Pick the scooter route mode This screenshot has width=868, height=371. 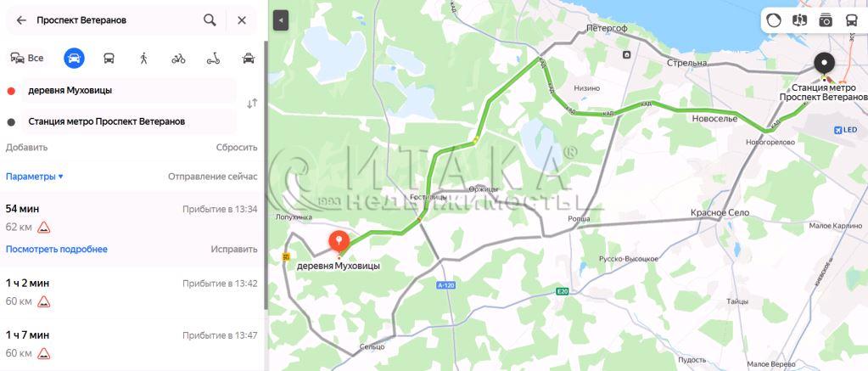[x=213, y=58]
